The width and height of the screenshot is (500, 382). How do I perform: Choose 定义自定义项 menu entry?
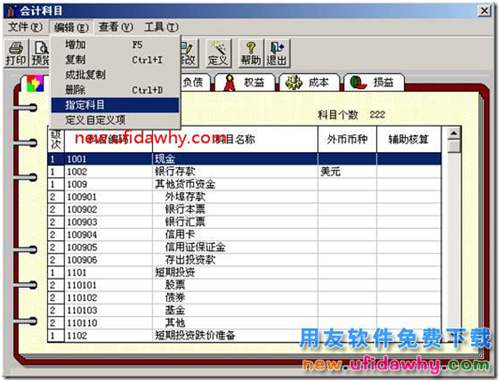[x=115, y=120]
